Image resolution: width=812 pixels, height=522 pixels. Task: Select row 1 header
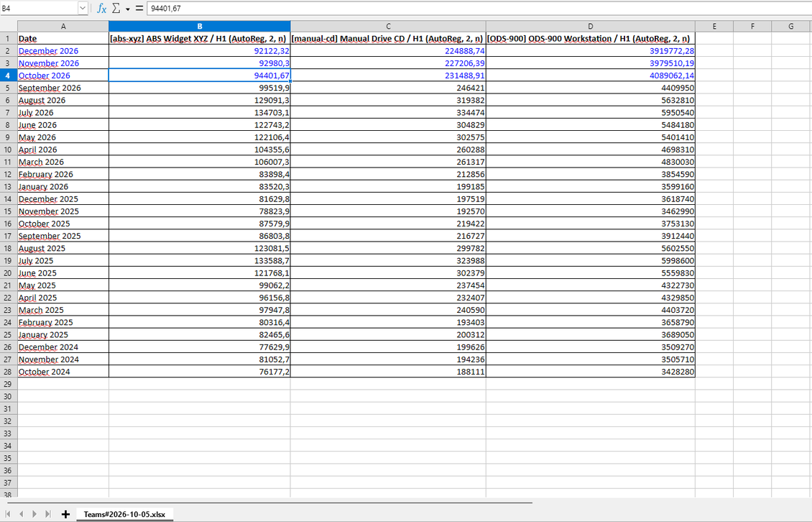click(x=9, y=38)
